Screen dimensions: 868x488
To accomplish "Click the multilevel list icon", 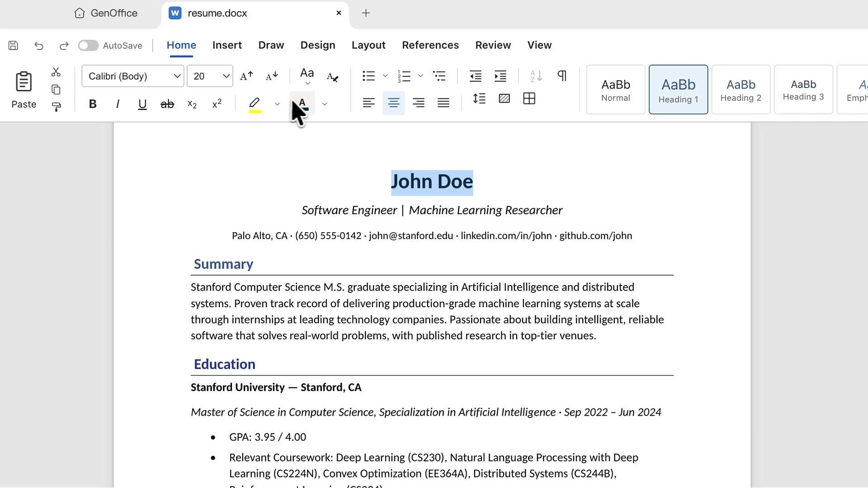I will tap(439, 76).
